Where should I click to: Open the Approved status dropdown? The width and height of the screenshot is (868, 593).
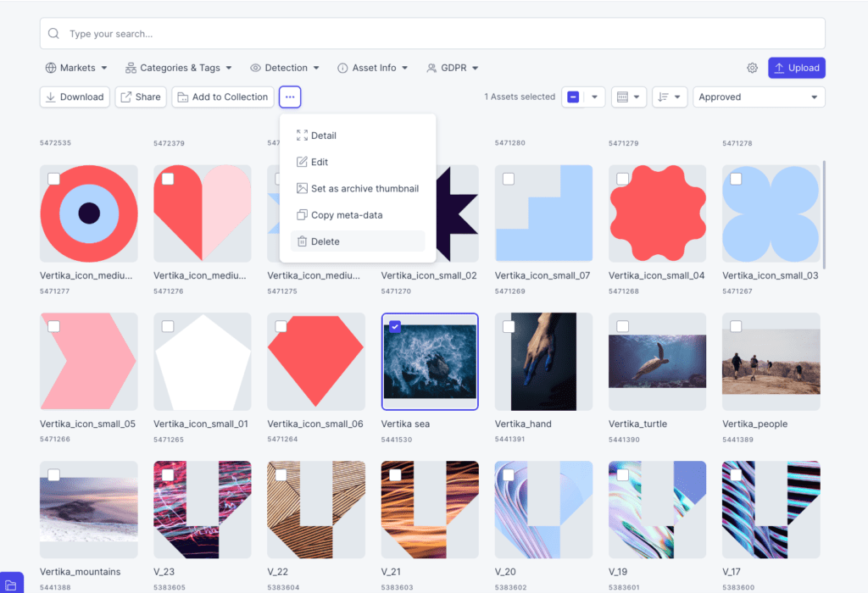click(759, 97)
